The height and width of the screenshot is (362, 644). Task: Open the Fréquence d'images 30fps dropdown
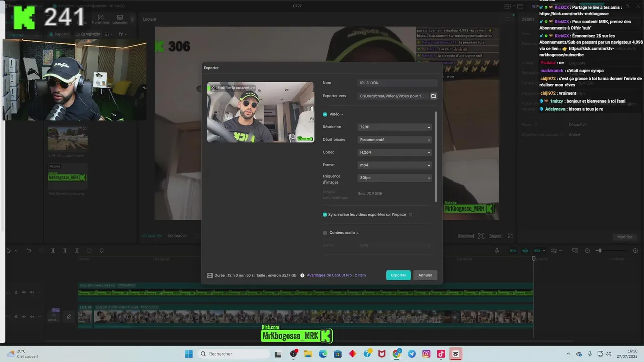[x=395, y=178]
